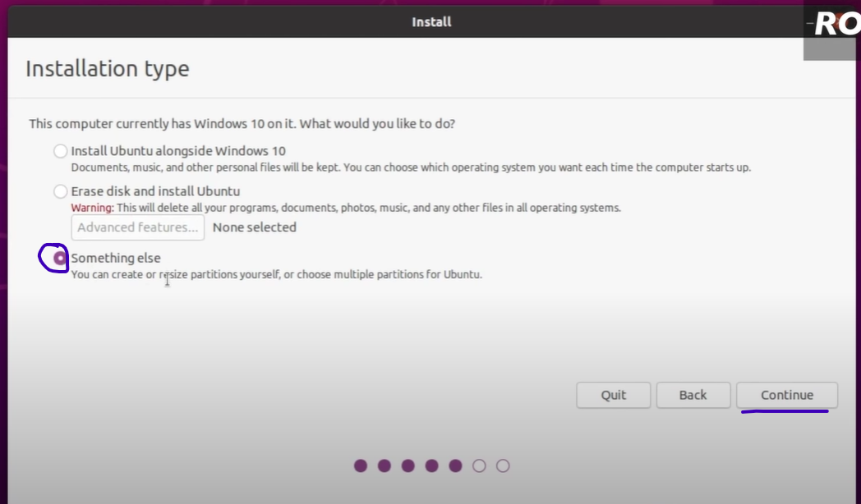Go to the previous step with Back
Screen dimensions: 861x504
coord(693,395)
